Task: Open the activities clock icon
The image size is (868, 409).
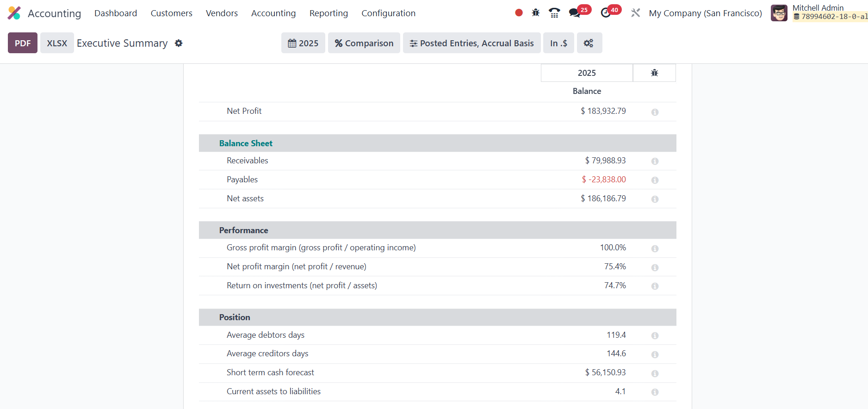Action: pos(606,13)
